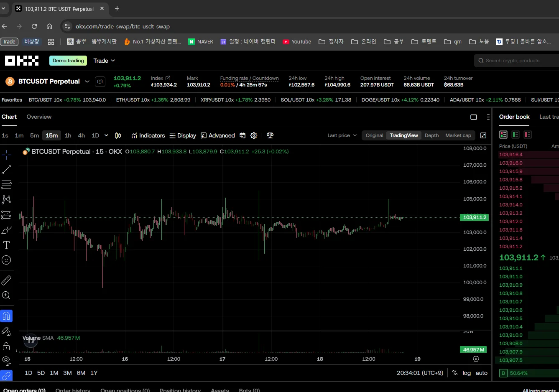Switch to the Depth chart view

click(431, 135)
